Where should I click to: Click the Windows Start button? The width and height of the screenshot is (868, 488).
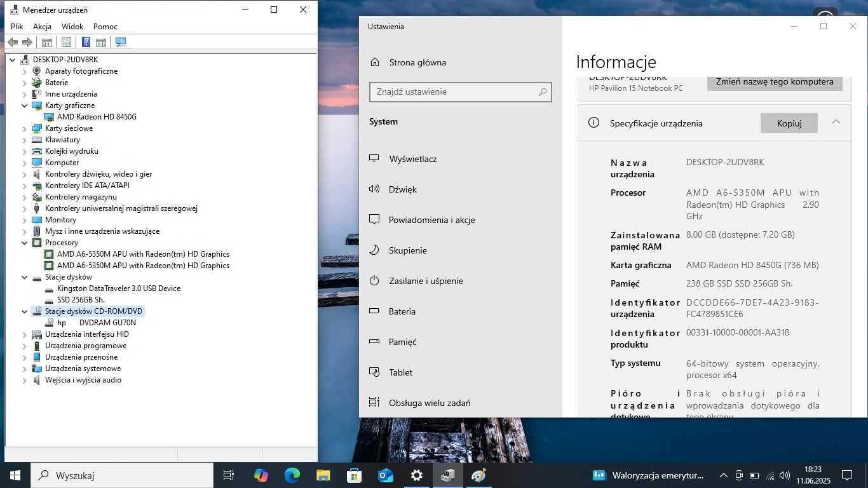pyautogui.click(x=15, y=475)
